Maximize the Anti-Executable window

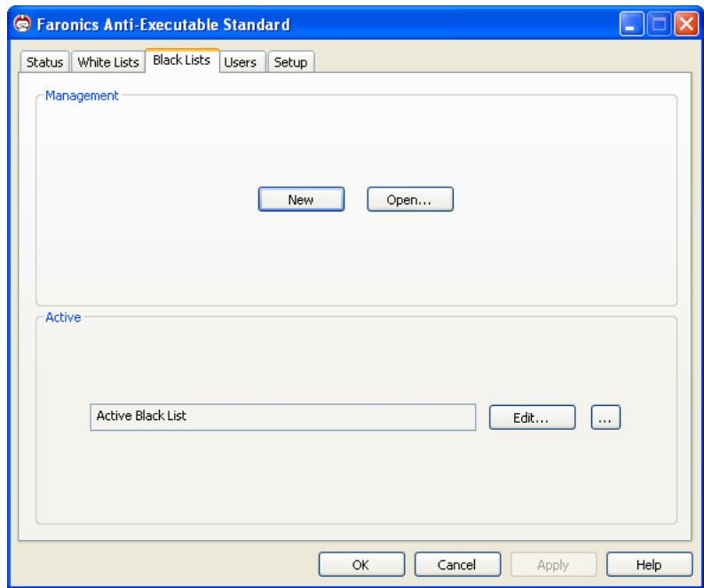[x=659, y=23]
